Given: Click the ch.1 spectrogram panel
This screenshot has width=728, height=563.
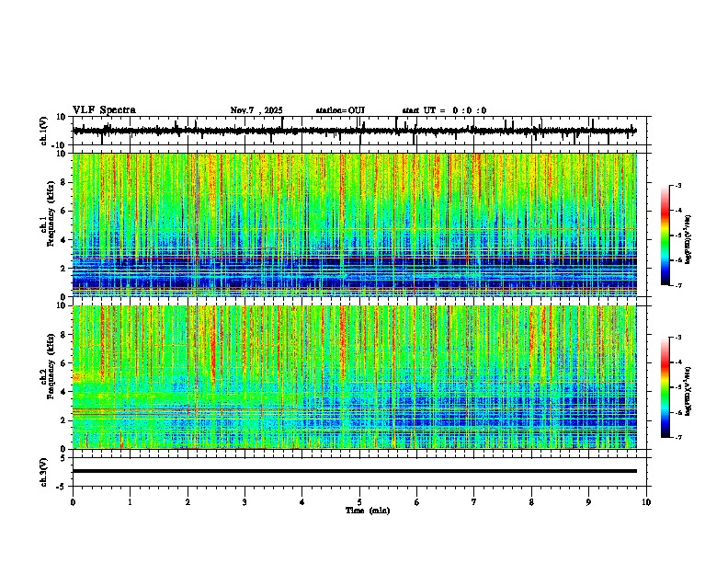Looking at the screenshot, I should [355, 224].
